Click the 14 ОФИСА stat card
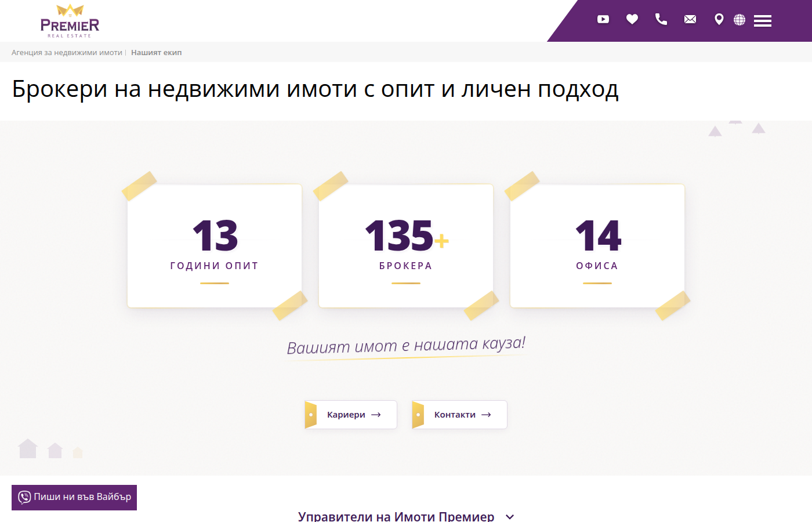 coord(597,245)
